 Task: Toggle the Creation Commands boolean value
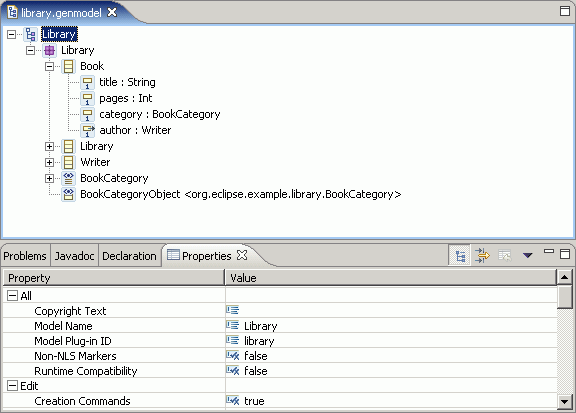233,401
